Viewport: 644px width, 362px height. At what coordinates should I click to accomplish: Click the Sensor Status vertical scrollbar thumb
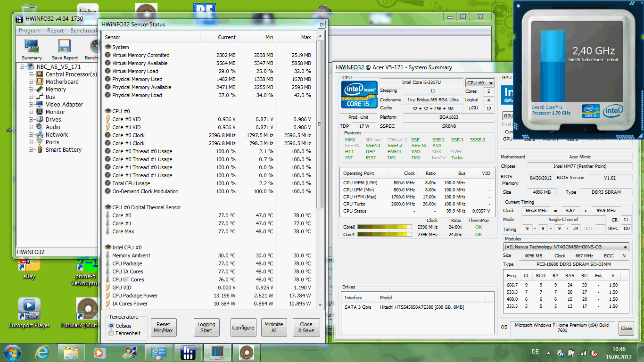[320, 125]
